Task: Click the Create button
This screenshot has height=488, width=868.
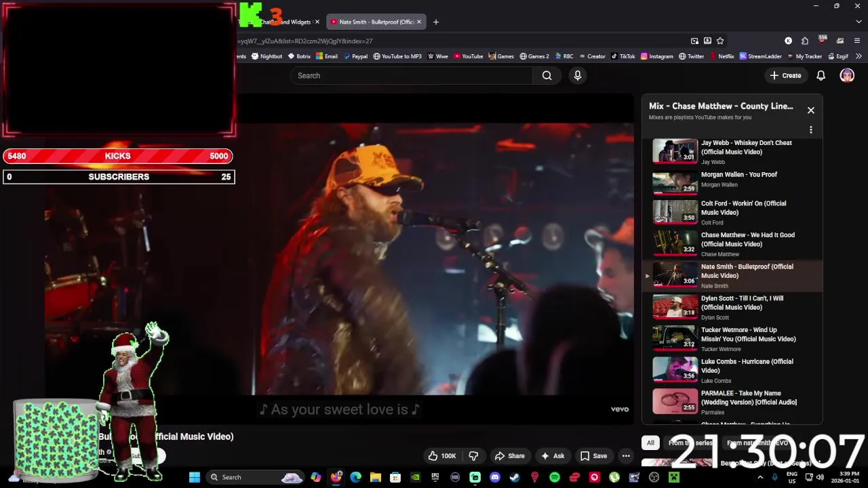Action: (x=786, y=75)
